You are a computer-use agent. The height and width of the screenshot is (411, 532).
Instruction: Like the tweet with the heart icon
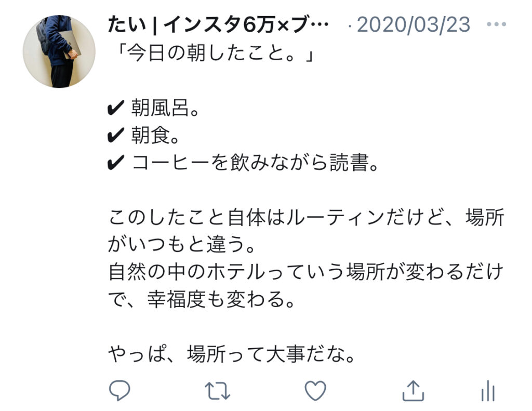[x=315, y=391]
